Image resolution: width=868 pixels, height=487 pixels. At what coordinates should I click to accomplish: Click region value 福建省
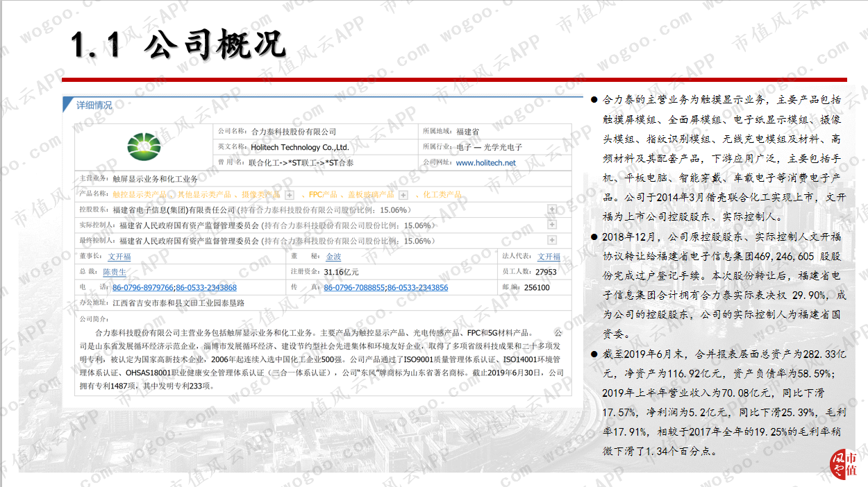(x=467, y=132)
